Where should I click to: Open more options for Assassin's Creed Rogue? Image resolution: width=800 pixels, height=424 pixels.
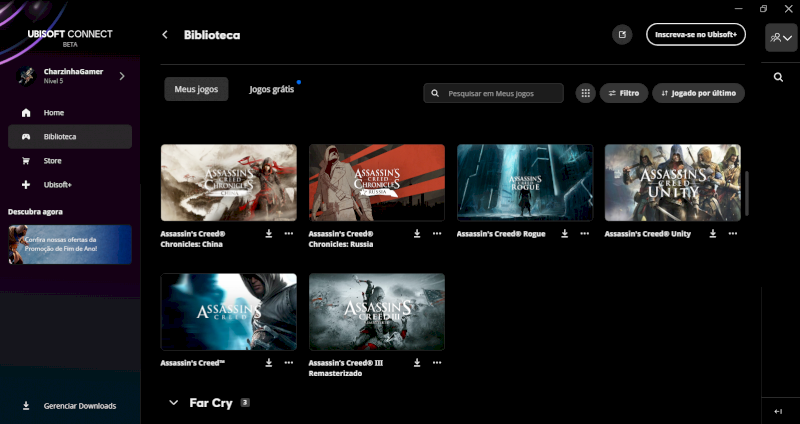(585, 233)
